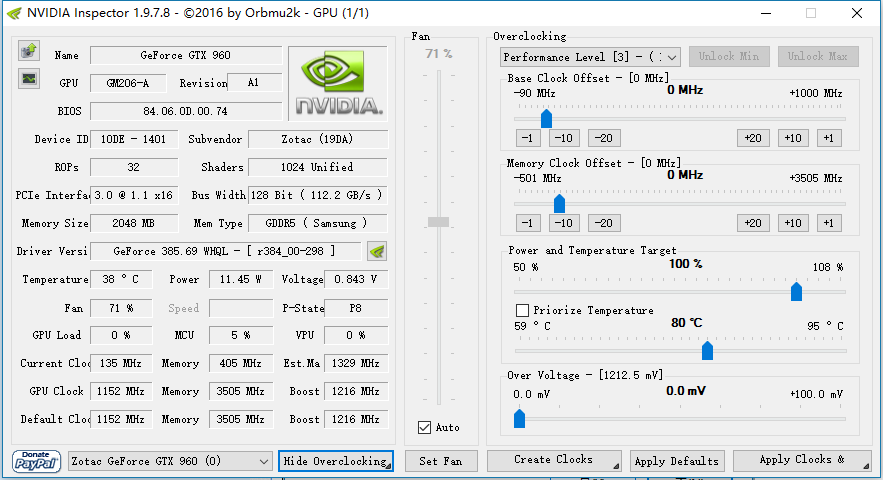
Task: Click Memory Clock Offset -20 button
Action: [x=604, y=223]
